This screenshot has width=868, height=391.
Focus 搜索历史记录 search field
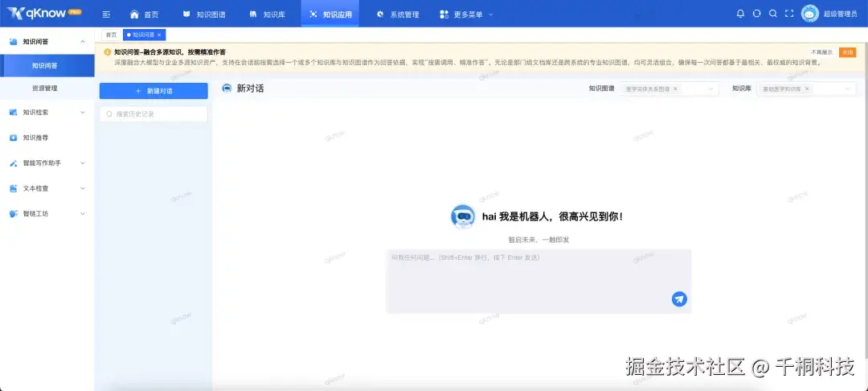click(x=154, y=114)
